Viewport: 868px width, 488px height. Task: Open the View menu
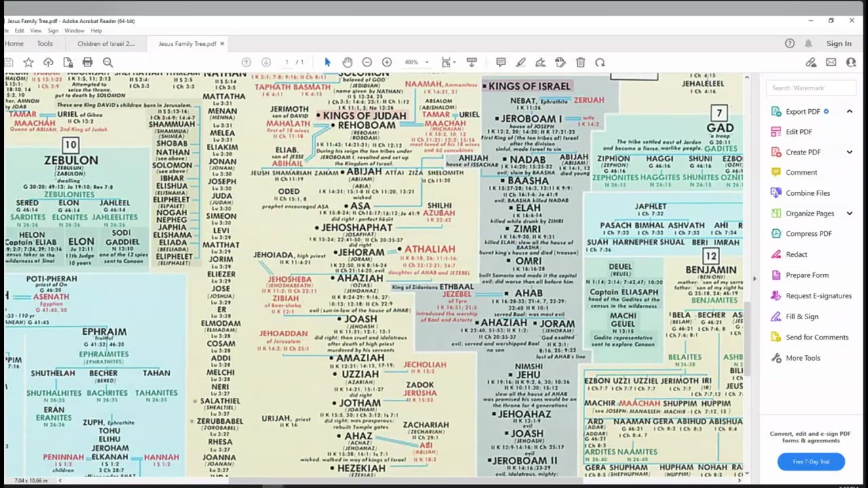[35, 30]
